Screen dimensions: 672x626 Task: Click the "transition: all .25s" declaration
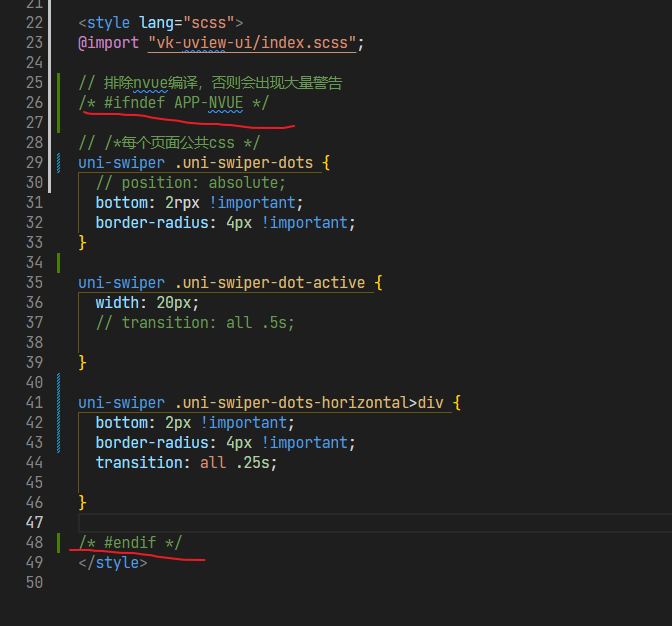186,462
